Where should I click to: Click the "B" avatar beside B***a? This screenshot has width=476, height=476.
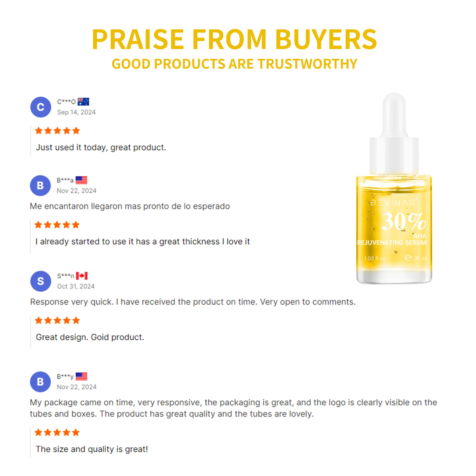point(40,185)
